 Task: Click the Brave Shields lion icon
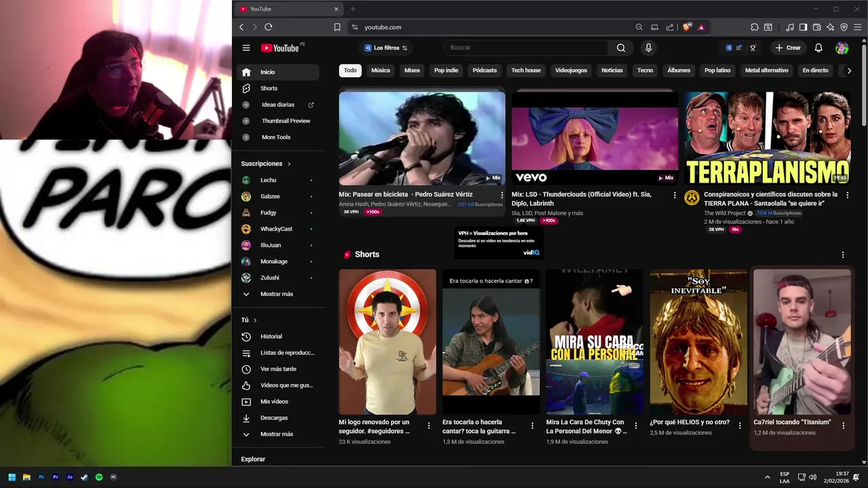tap(687, 27)
